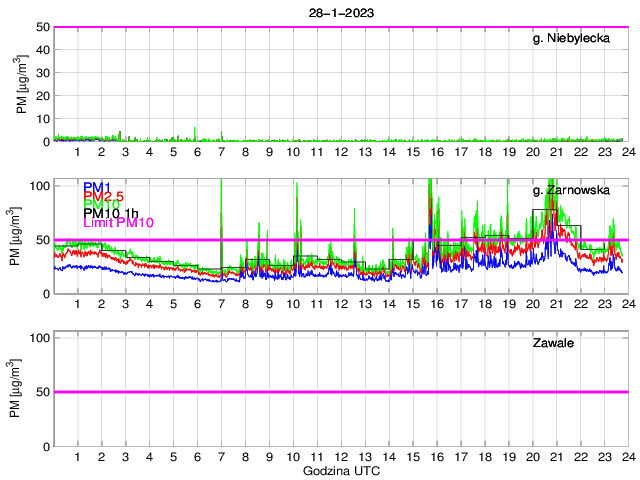The height and width of the screenshot is (480, 640).
Task: Click the 40 y-axis tick on Niebylecka panel
Action: 43,50
